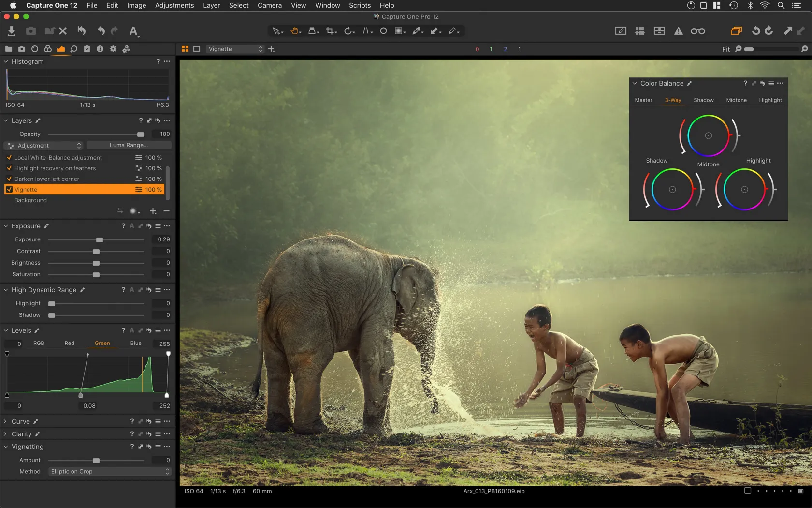
Task: Uncheck the Vignette layer checkbox
Action: pos(9,190)
